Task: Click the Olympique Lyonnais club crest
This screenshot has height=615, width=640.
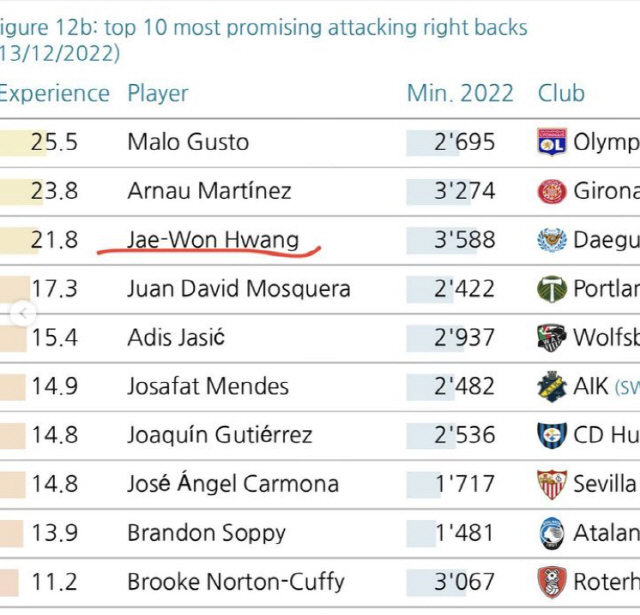Action: click(x=552, y=142)
